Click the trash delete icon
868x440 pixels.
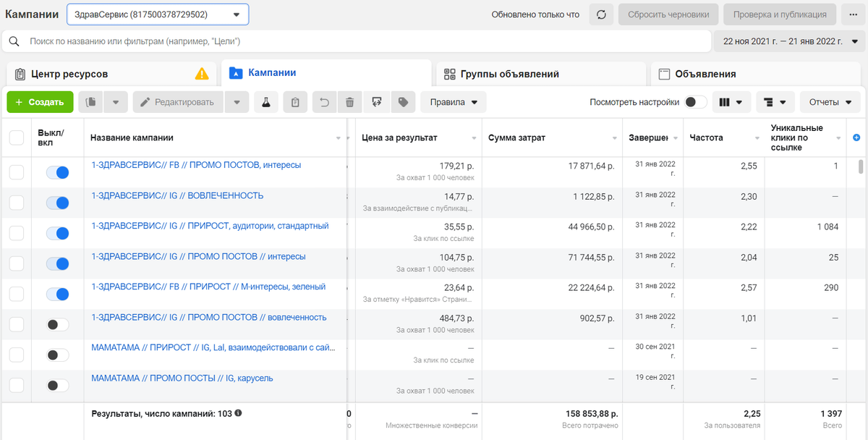[350, 102]
